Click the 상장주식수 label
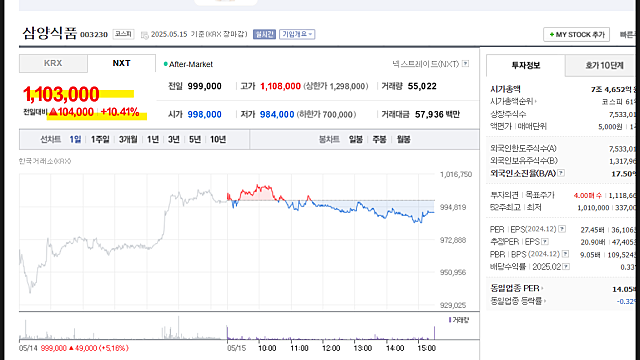This screenshot has height=360, width=640. point(508,114)
